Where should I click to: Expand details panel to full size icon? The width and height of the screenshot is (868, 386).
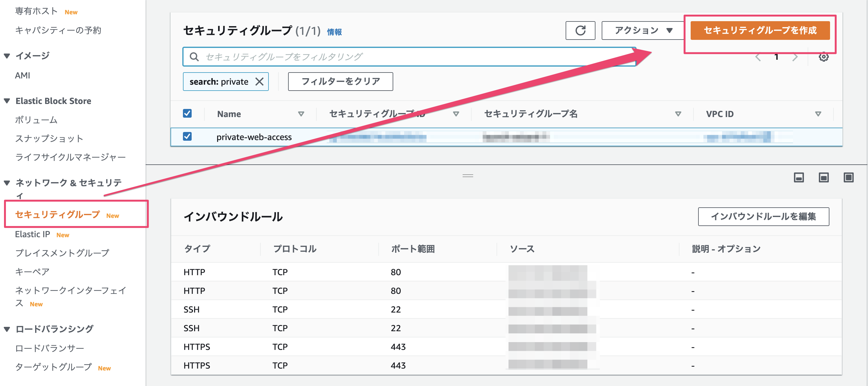tap(848, 177)
